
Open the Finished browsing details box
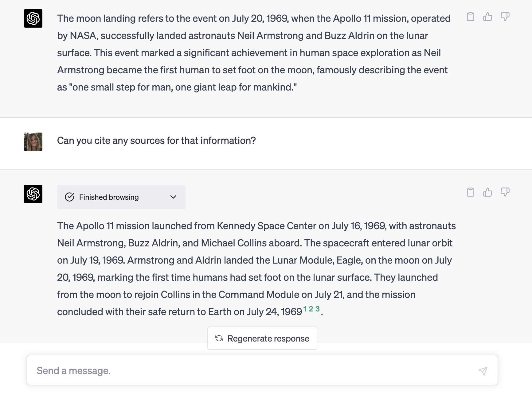click(121, 197)
